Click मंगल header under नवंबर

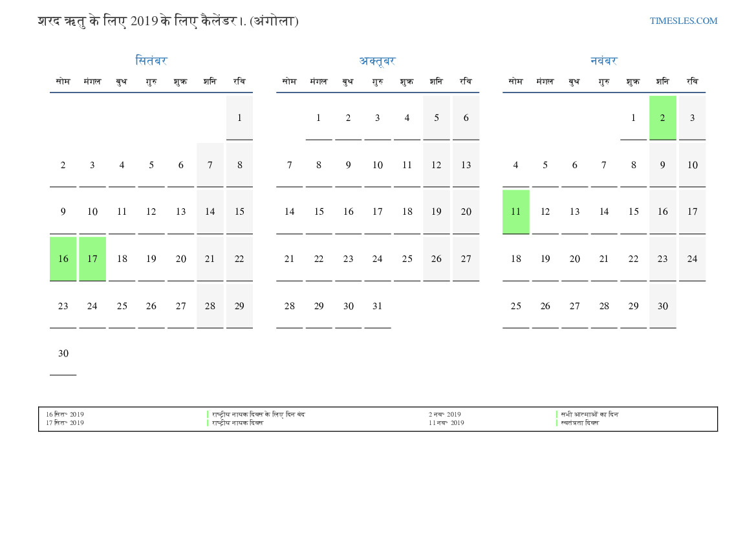coord(545,82)
